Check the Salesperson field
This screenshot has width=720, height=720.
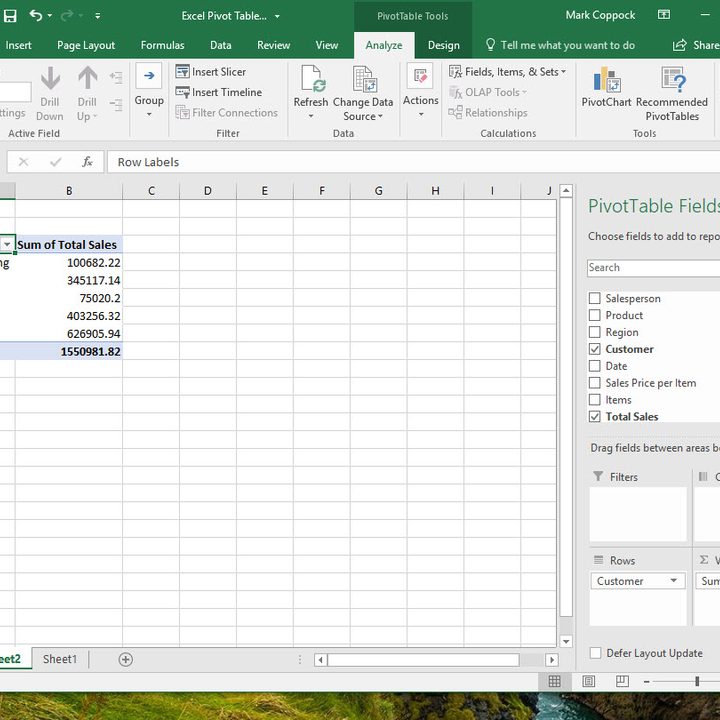[x=595, y=298]
